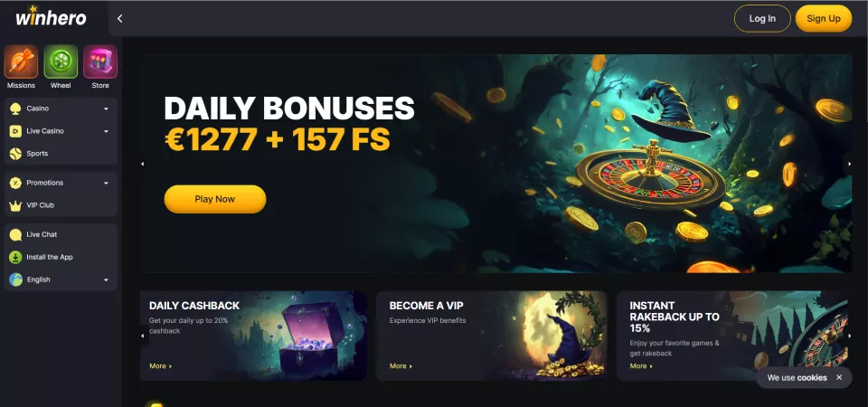Click the winhero logo
This screenshot has height=407, width=868.
(x=51, y=17)
